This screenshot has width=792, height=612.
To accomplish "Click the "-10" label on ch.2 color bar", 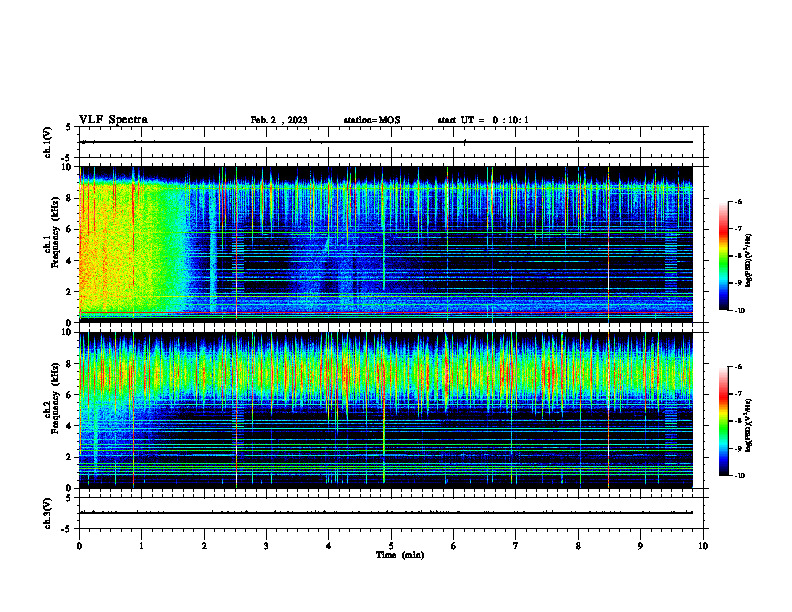I will tap(739, 476).
